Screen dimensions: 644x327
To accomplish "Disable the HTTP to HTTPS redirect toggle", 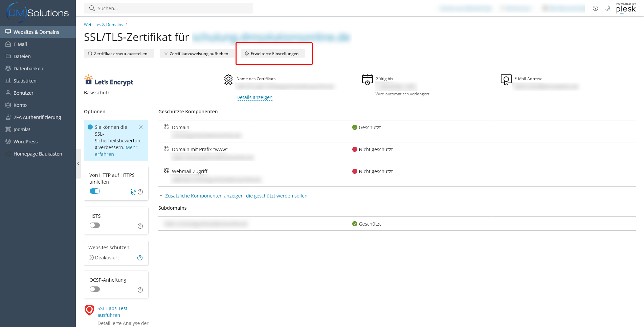I will pyautogui.click(x=95, y=191).
